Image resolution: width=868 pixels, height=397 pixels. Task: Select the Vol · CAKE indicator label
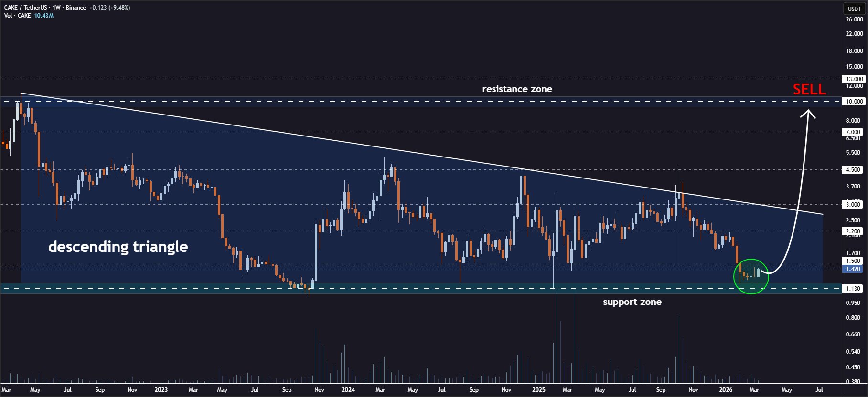[x=17, y=16]
